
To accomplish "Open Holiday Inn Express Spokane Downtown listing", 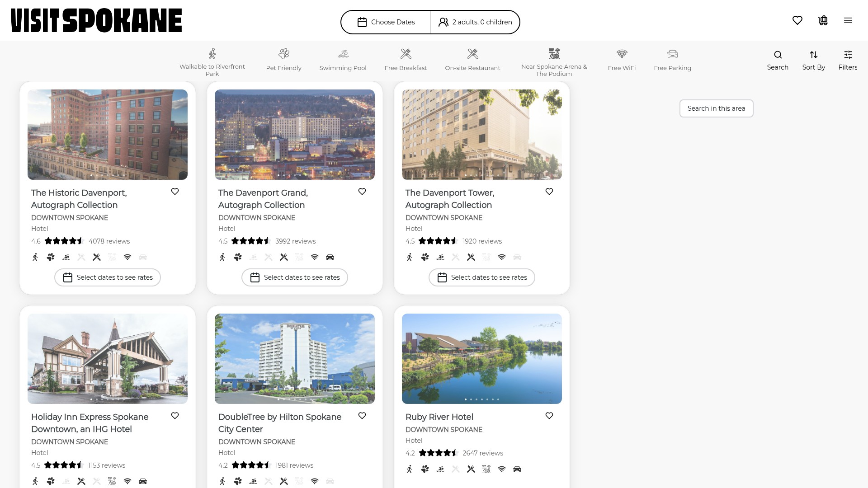I will pos(90,423).
